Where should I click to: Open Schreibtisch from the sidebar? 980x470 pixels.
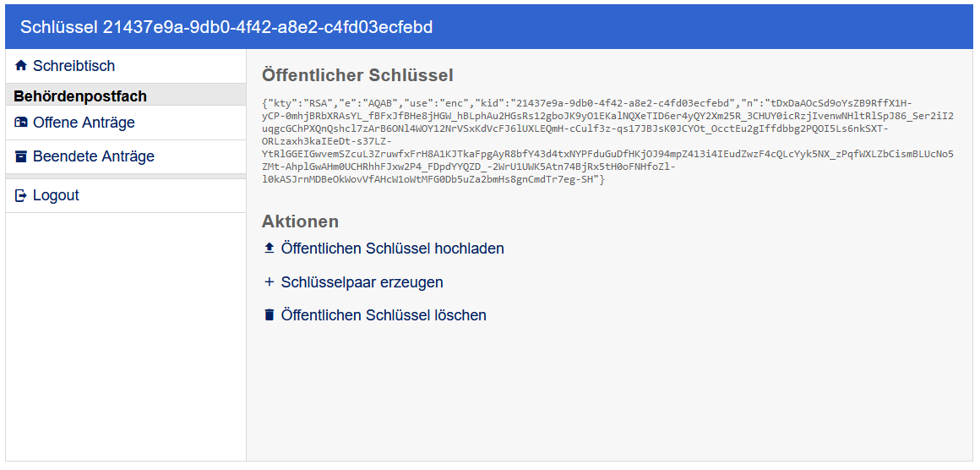pos(73,66)
